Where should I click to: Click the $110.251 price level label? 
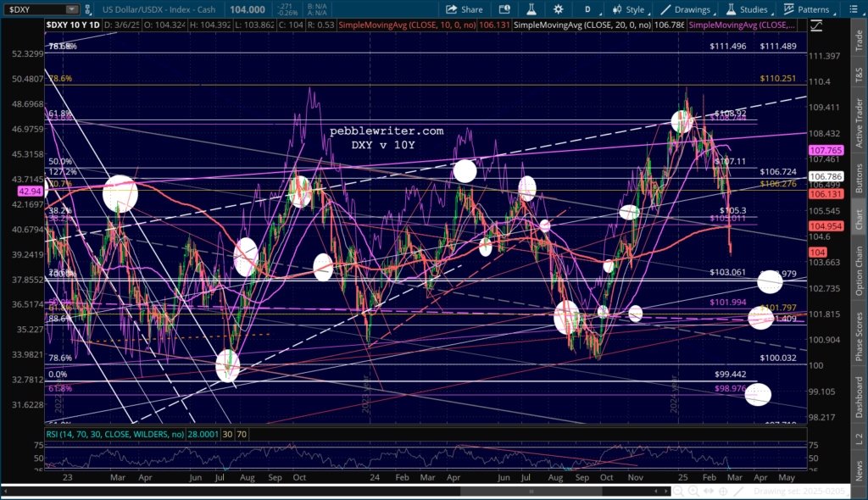pyautogui.click(x=778, y=79)
